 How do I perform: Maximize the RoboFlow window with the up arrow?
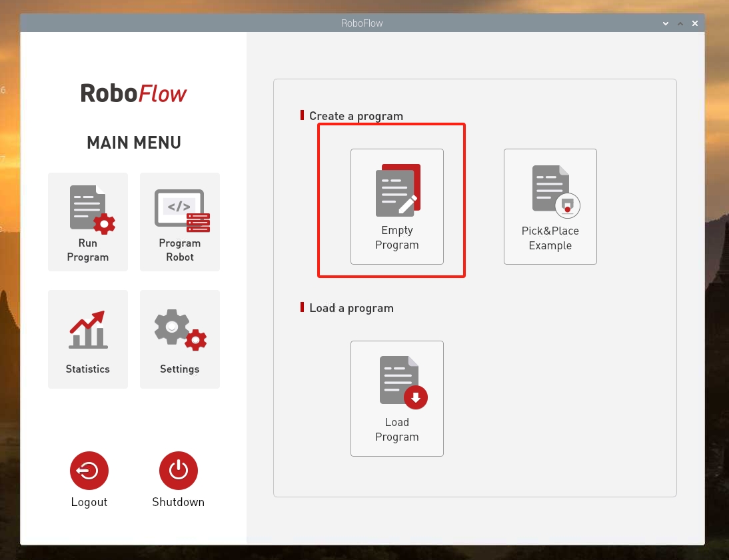click(x=680, y=23)
